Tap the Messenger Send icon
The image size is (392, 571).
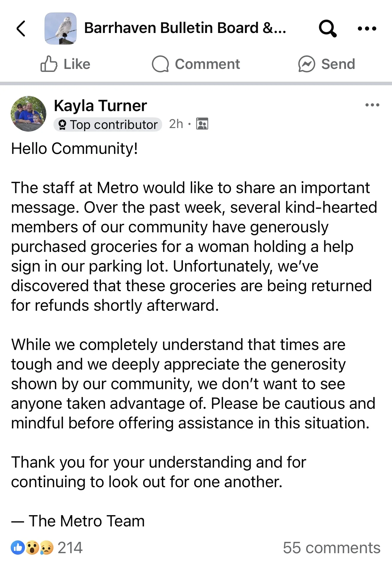pyautogui.click(x=306, y=64)
